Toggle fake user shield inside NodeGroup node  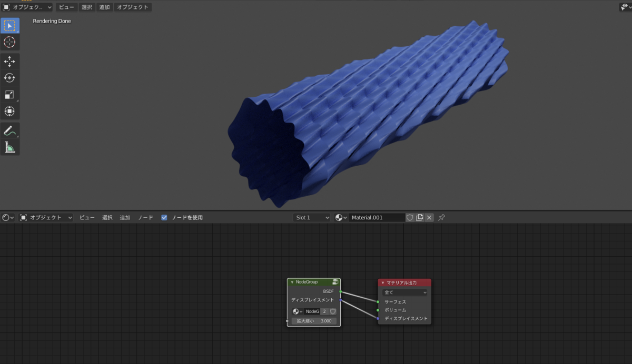point(333,311)
